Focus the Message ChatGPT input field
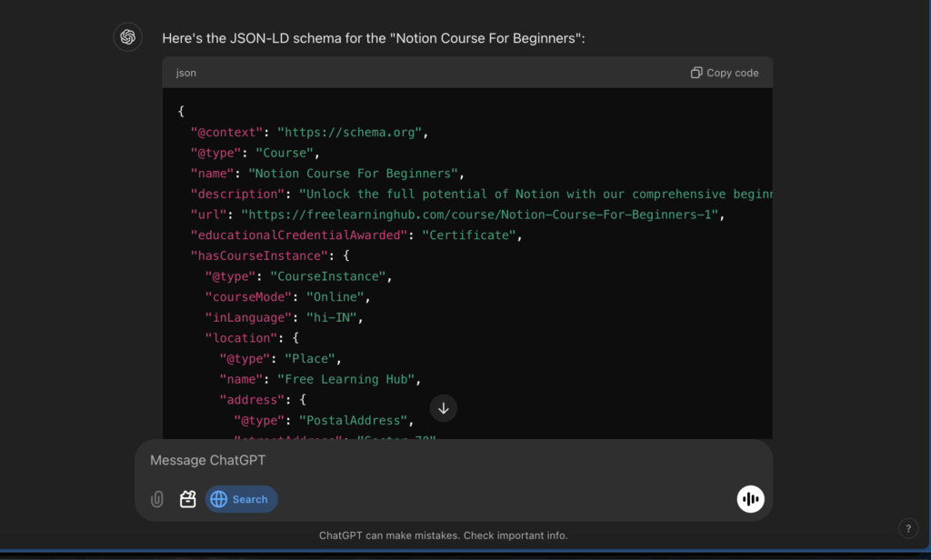 coord(436,461)
